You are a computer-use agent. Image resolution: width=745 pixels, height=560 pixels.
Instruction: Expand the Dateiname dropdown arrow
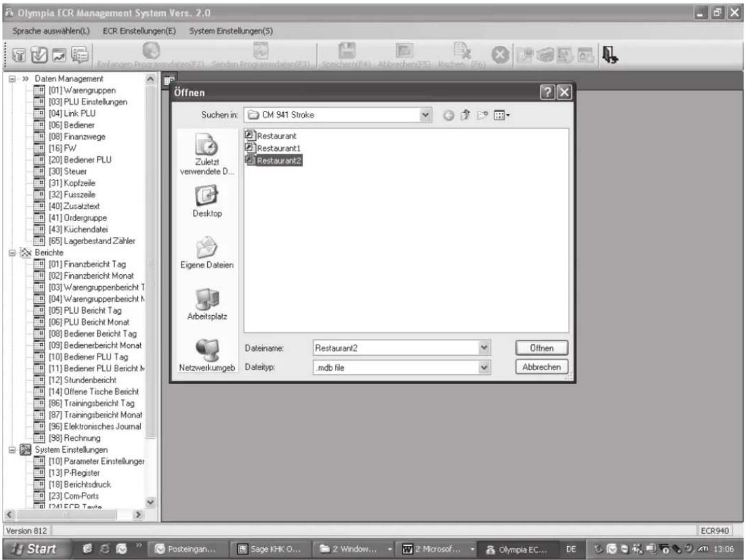point(484,347)
